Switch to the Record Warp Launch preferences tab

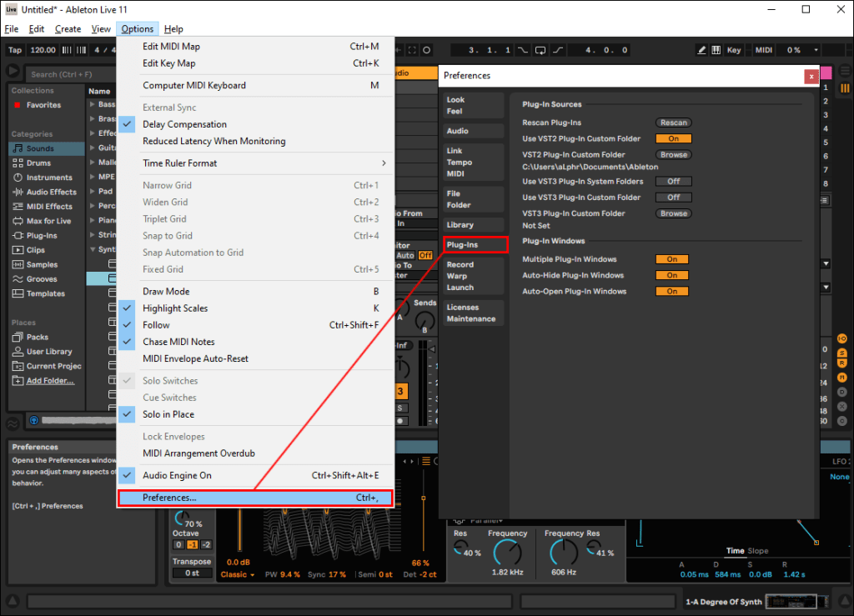(x=473, y=276)
